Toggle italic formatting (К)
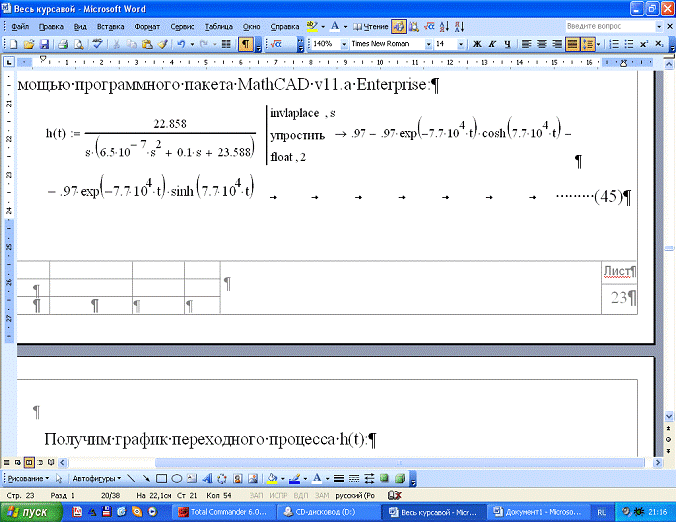676x522 pixels. (x=493, y=45)
